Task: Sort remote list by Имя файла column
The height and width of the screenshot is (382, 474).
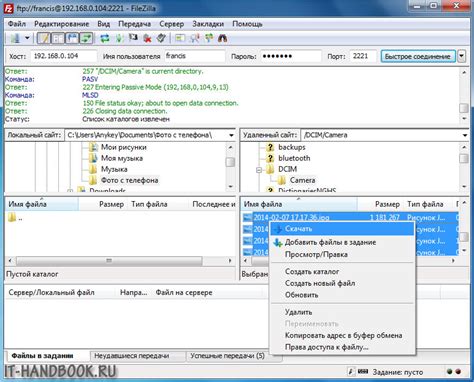Action: coord(299,204)
